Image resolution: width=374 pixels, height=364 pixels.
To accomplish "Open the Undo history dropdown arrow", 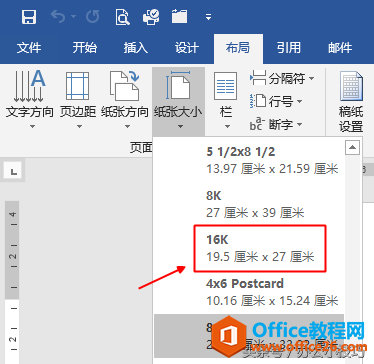I will (x=73, y=17).
